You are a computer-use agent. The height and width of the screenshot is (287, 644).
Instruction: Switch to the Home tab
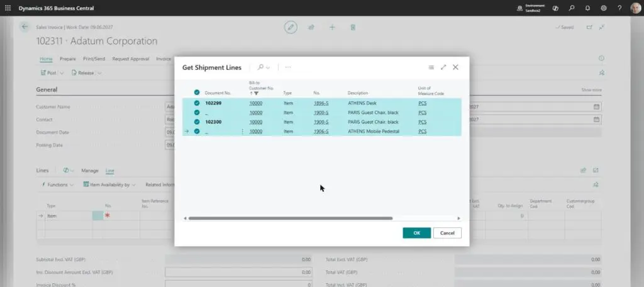pos(46,59)
